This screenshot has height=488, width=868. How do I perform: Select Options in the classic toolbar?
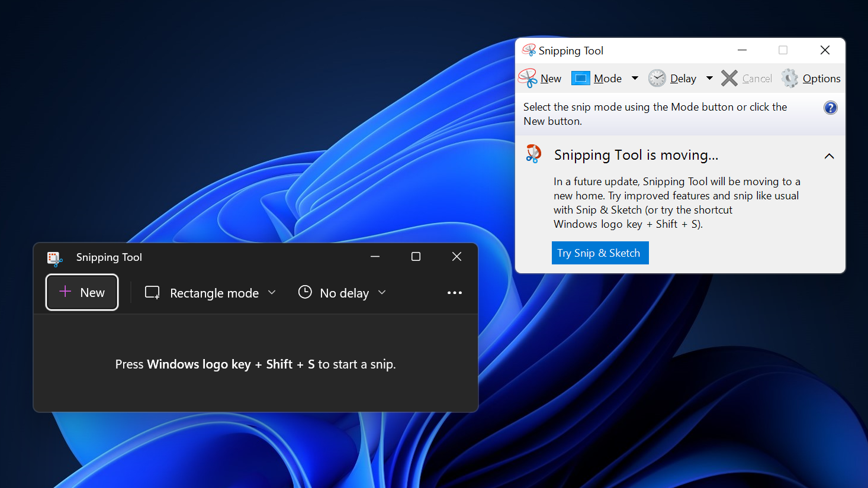[821, 77]
